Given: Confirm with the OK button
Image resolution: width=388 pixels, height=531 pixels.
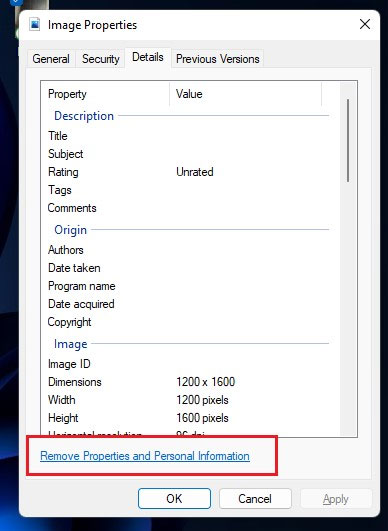Looking at the screenshot, I should 174,498.
